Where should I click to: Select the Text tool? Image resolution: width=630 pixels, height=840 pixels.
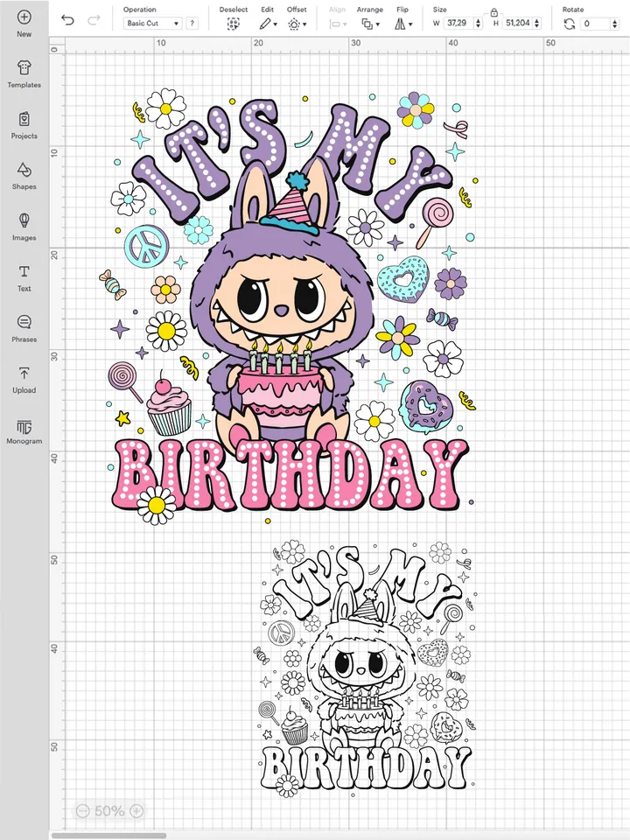pos(24,276)
